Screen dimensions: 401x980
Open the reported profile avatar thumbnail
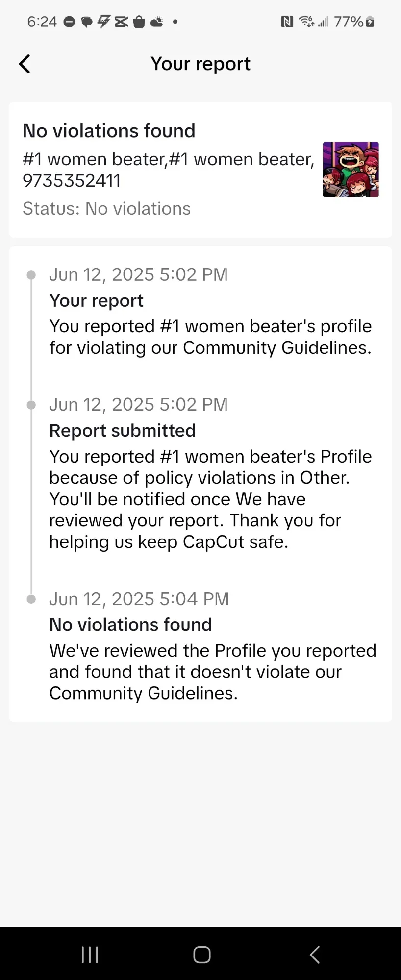[x=351, y=170]
